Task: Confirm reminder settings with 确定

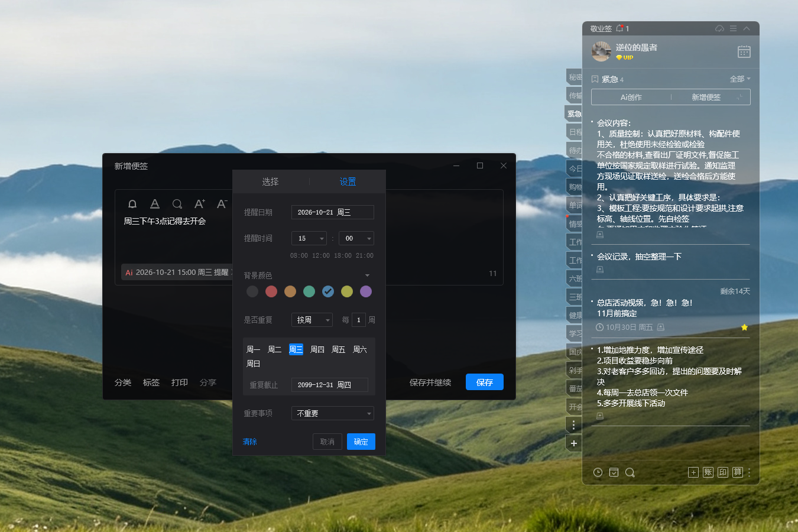Action: 361,442
